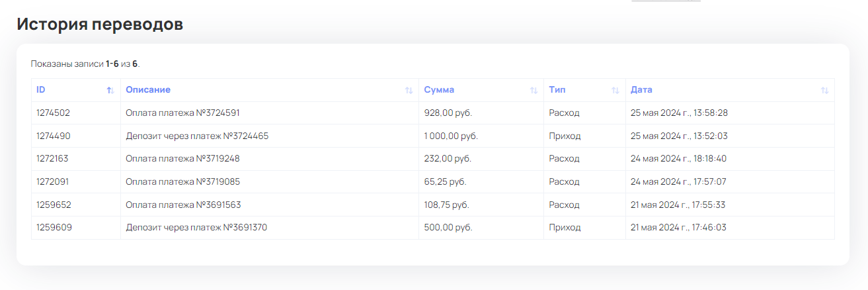This screenshot has height=290, width=868.
Task: Click the sort icon in Описание column
Action: 409,90
